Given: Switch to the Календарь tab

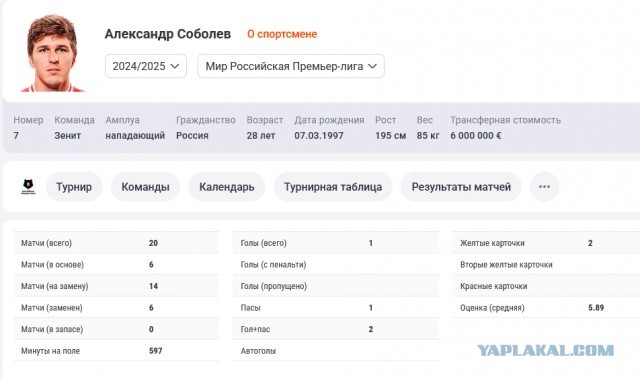Looking at the screenshot, I should pyautogui.click(x=227, y=187).
